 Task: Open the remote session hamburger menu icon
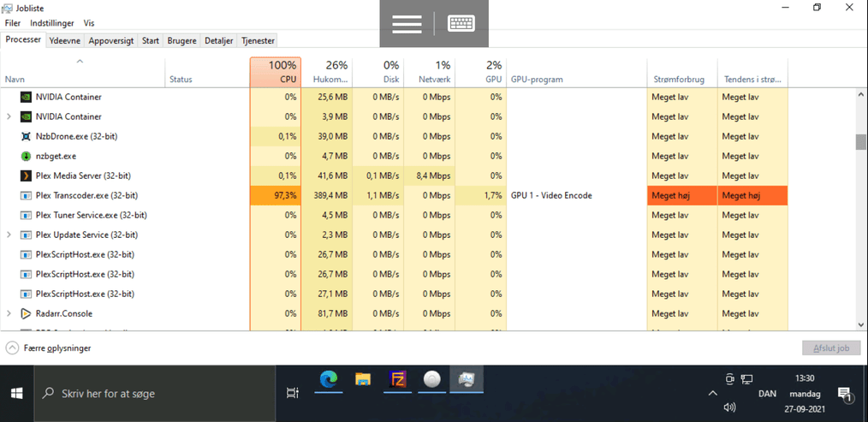407,24
